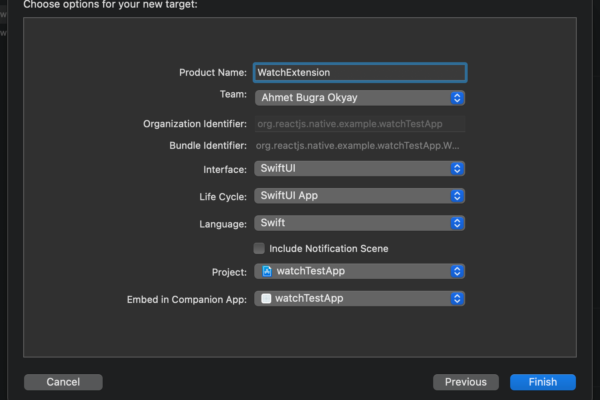Image resolution: width=600 pixels, height=400 pixels.
Task: Click the Organization Identifier field
Action: click(x=360, y=125)
